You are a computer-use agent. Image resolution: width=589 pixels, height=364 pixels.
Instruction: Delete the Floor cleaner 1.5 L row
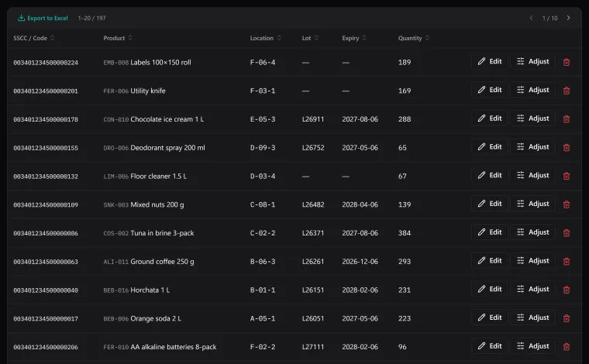[567, 176]
